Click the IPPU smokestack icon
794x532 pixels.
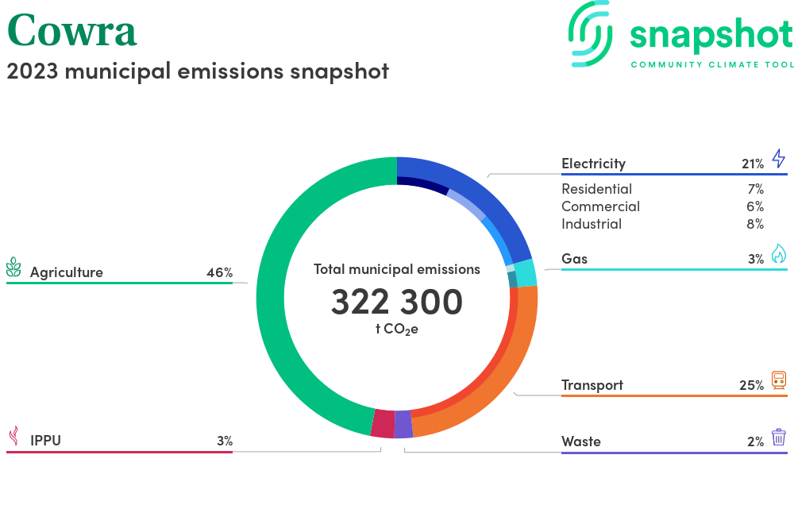[13, 436]
